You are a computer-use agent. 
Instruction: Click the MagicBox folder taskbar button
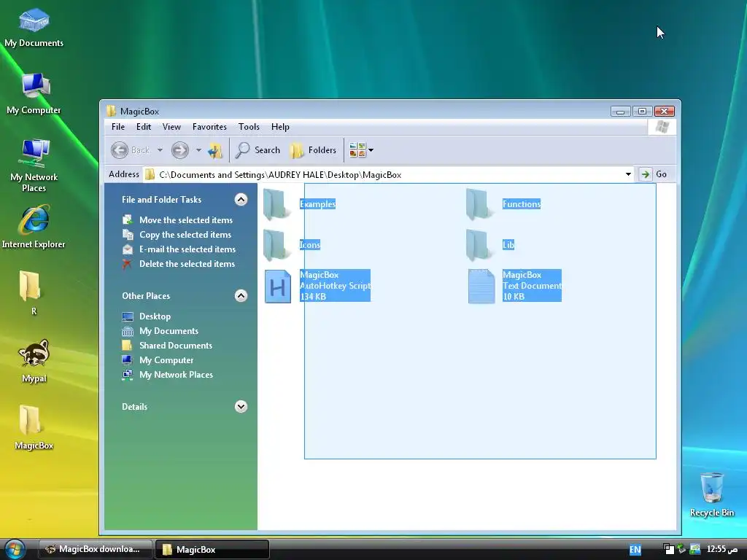212,549
